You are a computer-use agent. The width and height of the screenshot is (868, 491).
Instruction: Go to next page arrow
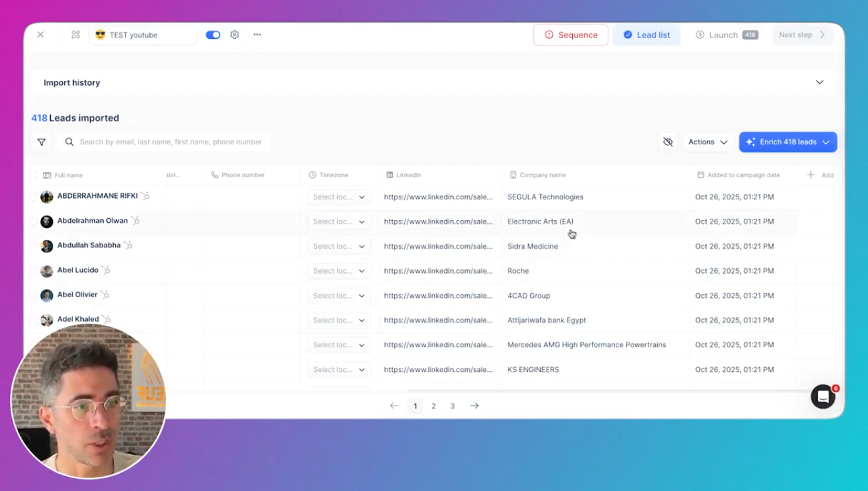click(x=474, y=406)
